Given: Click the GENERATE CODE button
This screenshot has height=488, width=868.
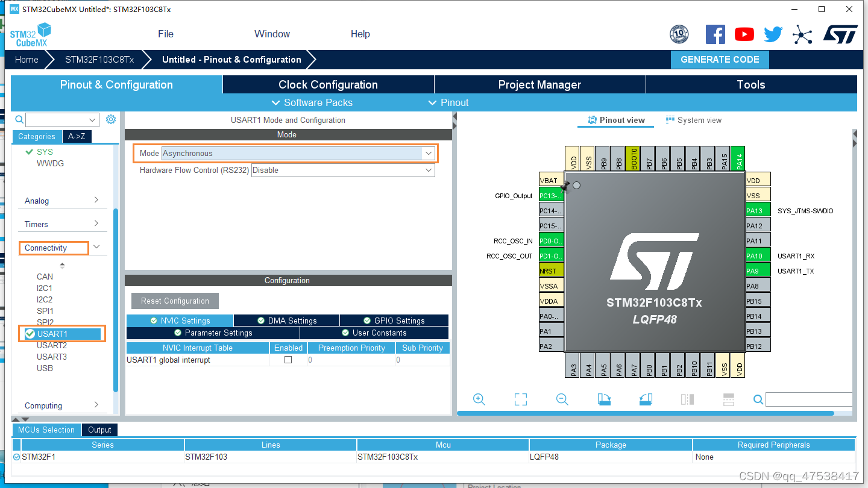Looking at the screenshot, I should (720, 59).
